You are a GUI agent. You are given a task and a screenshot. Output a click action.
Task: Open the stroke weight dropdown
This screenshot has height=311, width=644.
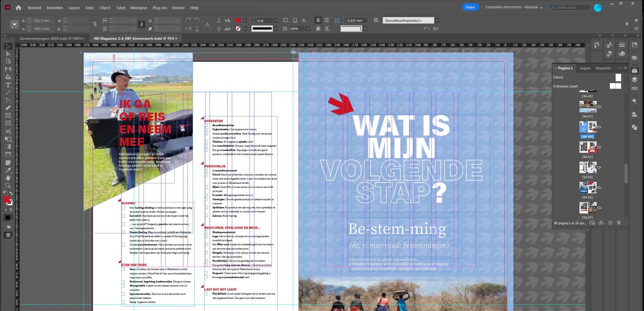tap(275, 20)
